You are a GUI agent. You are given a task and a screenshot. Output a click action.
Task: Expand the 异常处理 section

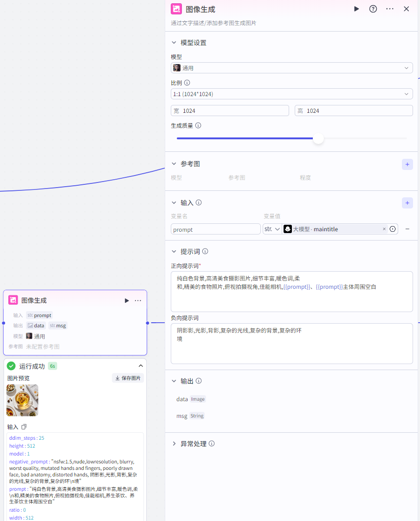pos(174,444)
